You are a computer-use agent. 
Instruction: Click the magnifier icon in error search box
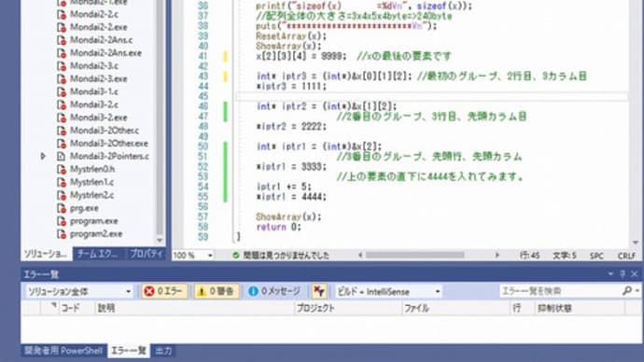click(627, 290)
